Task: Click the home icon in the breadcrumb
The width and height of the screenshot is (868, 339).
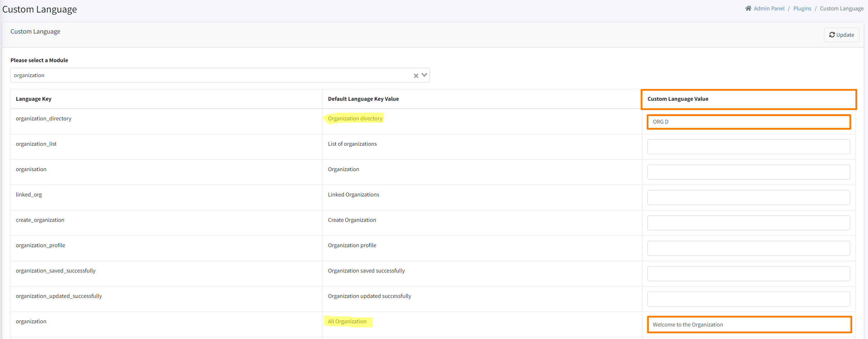Action: (748, 8)
